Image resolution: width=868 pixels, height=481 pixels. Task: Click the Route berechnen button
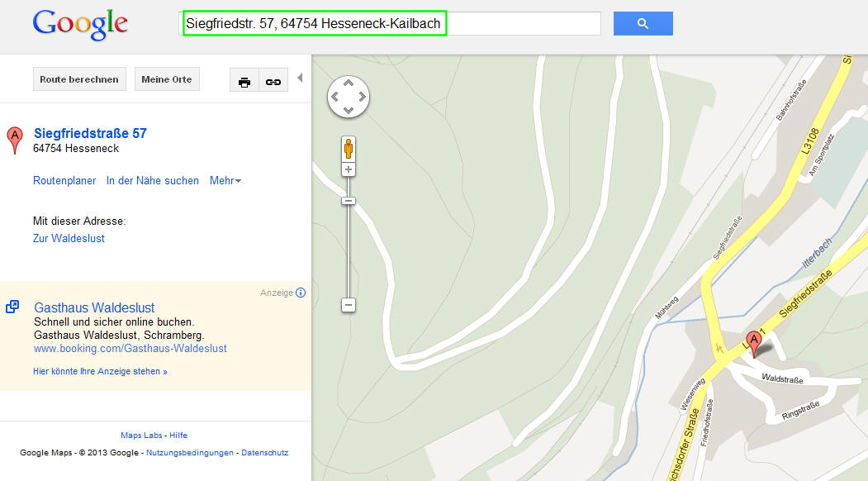[x=79, y=79]
